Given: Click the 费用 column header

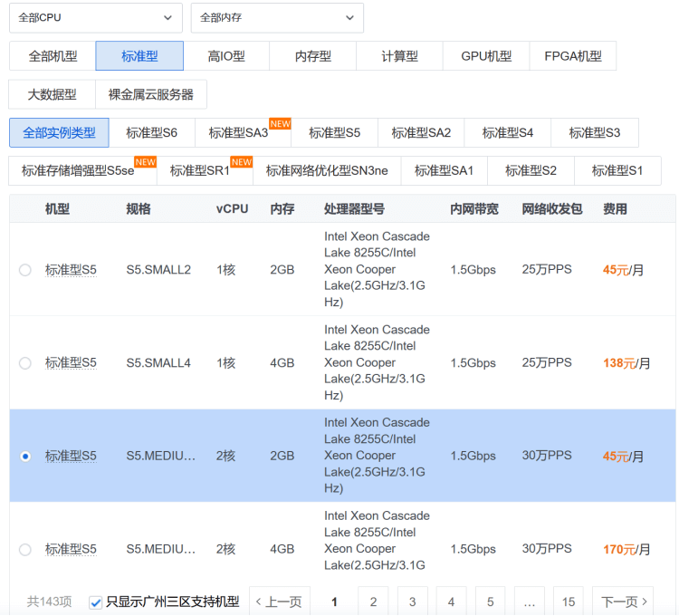Looking at the screenshot, I should point(615,208).
